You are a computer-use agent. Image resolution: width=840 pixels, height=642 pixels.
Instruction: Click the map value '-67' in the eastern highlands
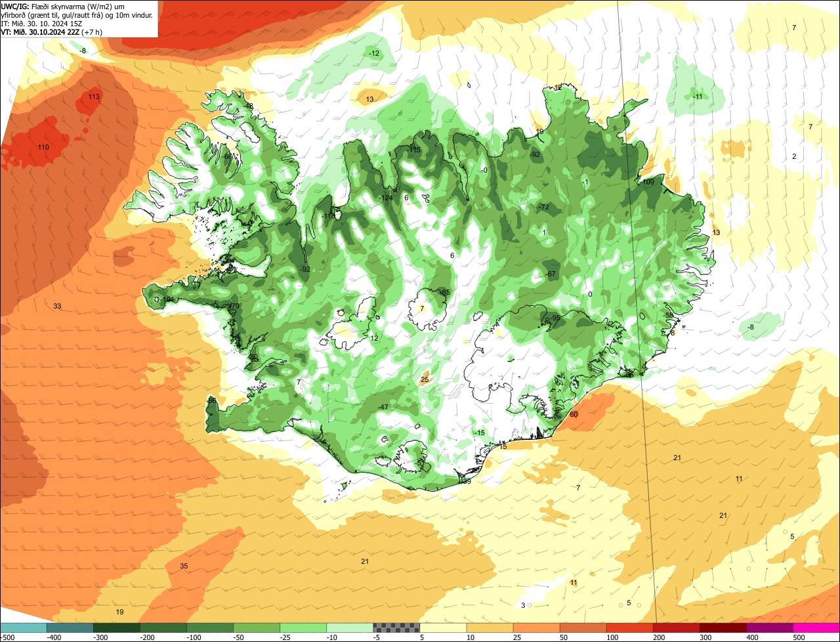(x=551, y=274)
